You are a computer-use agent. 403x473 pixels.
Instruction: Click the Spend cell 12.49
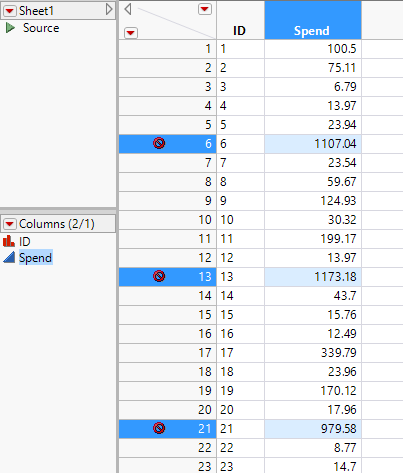(x=313, y=334)
